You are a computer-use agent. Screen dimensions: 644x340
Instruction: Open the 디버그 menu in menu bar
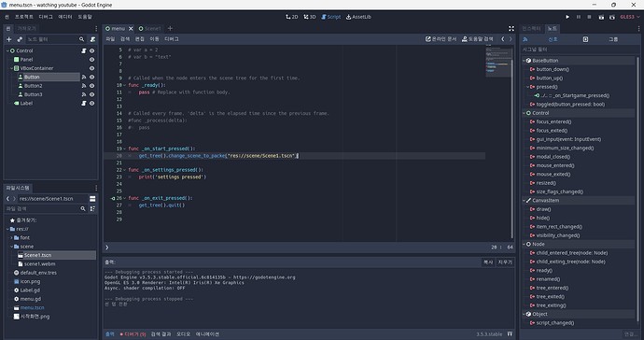[46, 17]
